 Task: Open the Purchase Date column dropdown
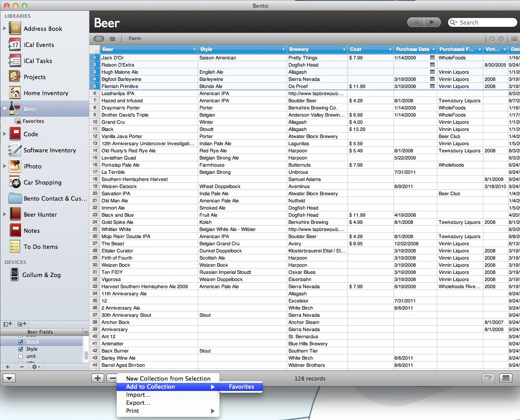coord(433,50)
